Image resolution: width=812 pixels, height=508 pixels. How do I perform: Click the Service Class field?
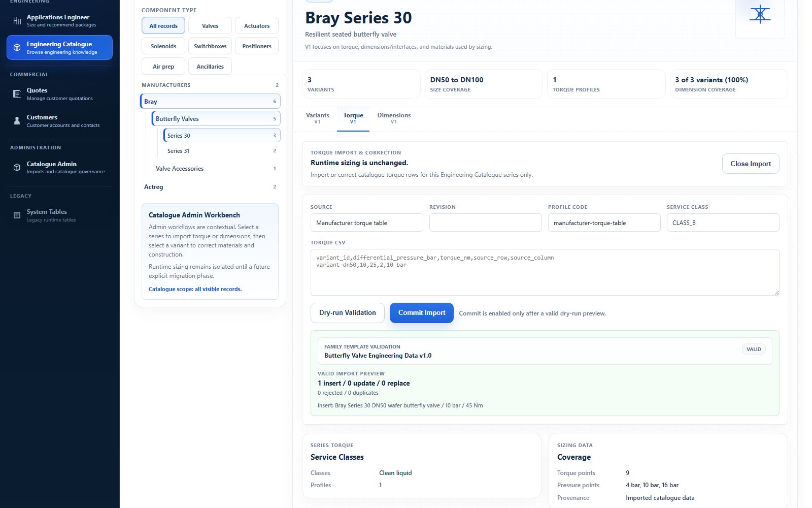click(x=723, y=223)
